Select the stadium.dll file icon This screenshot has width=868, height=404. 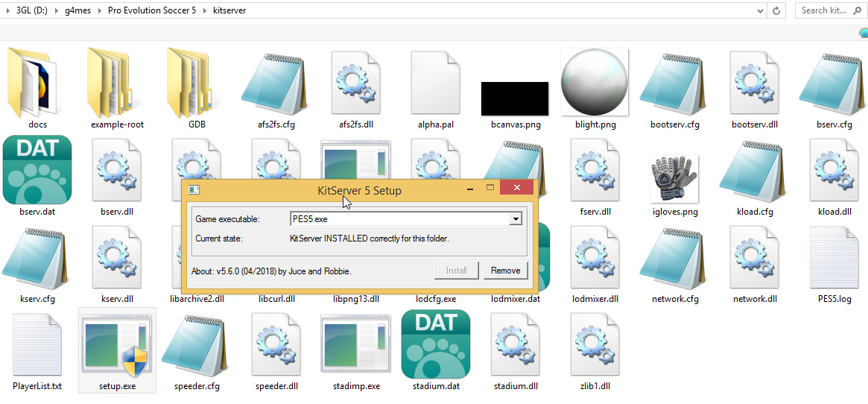516,344
